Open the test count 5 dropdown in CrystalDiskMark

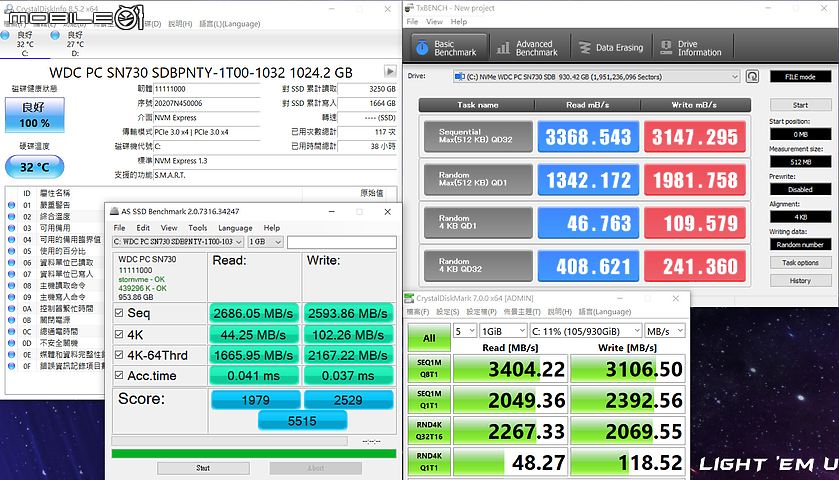point(464,331)
